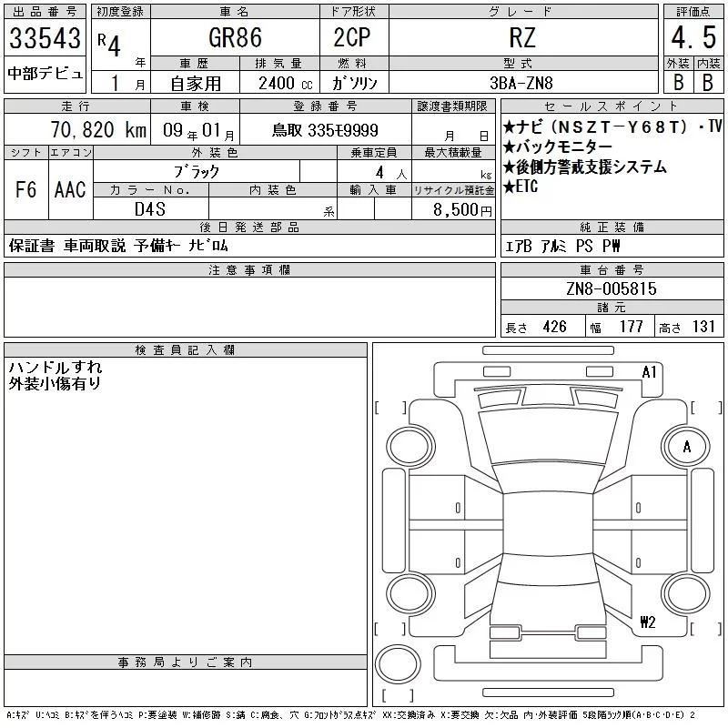
Task: Select the vehicle history 自家用
Action: pyautogui.click(x=196, y=84)
